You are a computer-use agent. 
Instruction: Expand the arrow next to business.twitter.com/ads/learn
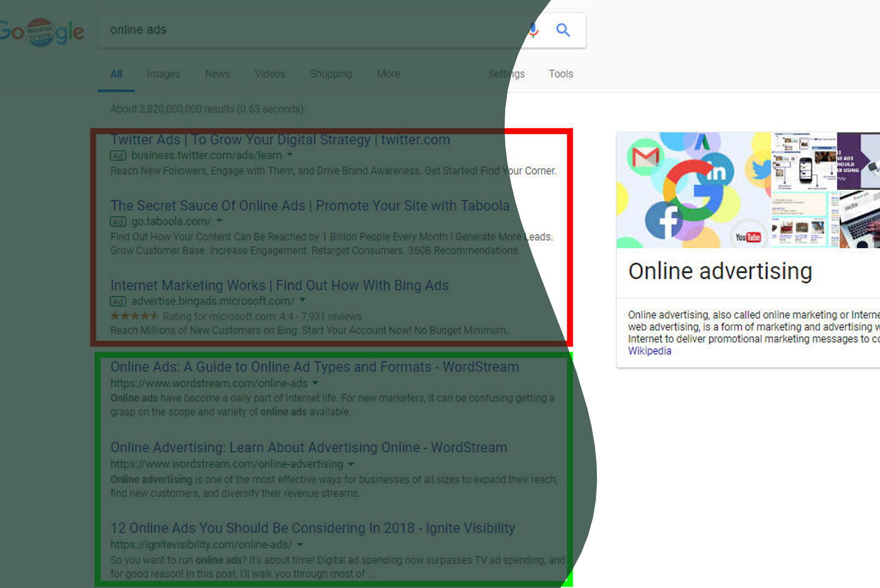[x=290, y=155]
